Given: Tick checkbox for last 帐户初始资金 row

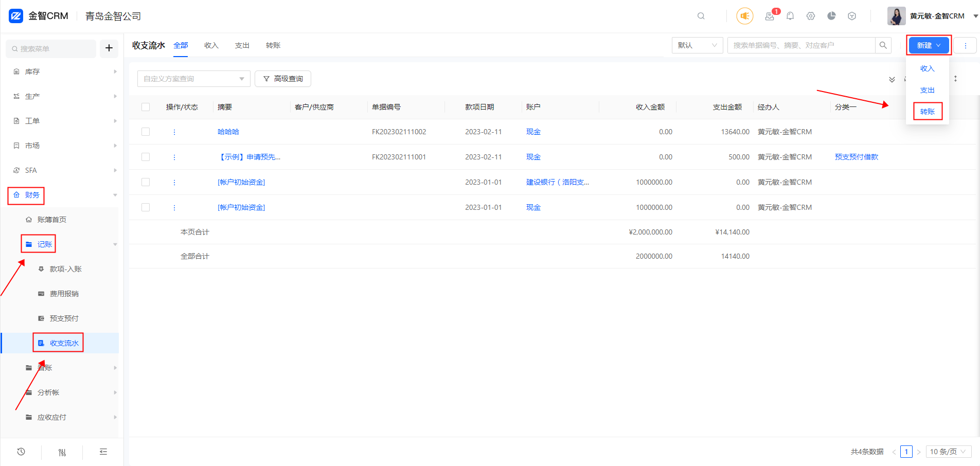Looking at the screenshot, I should pyautogui.click(x=146, y=207).
